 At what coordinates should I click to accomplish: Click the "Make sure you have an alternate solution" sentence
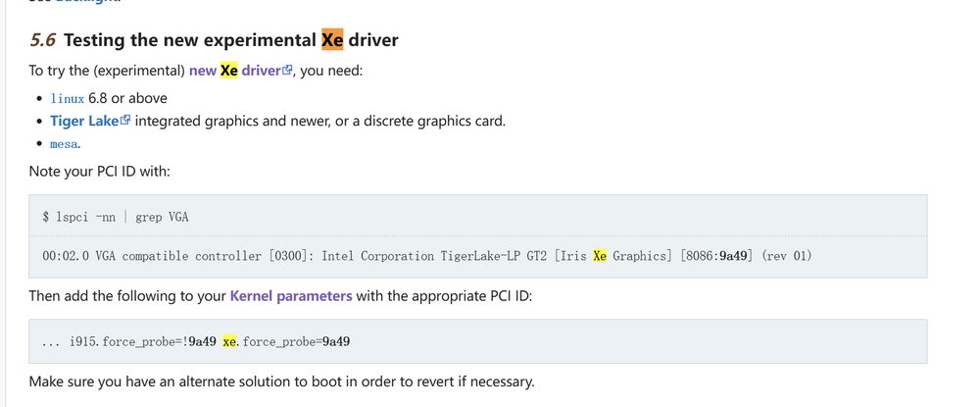pyautogui.click(x=282, y=382)
